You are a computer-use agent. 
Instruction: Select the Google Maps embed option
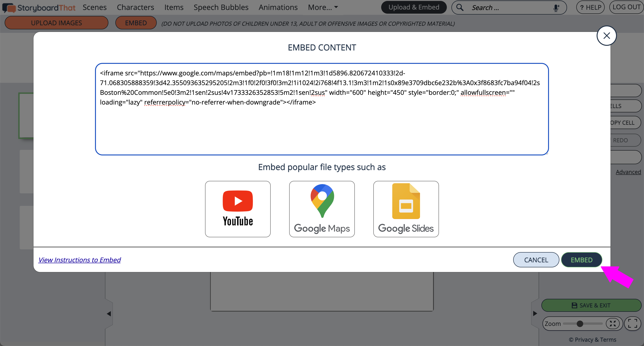(322, 209)
